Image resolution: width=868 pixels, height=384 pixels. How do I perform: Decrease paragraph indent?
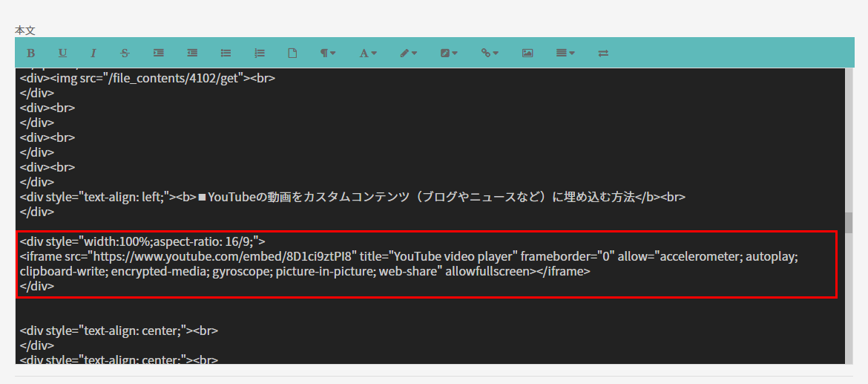[x=192, y=53]
